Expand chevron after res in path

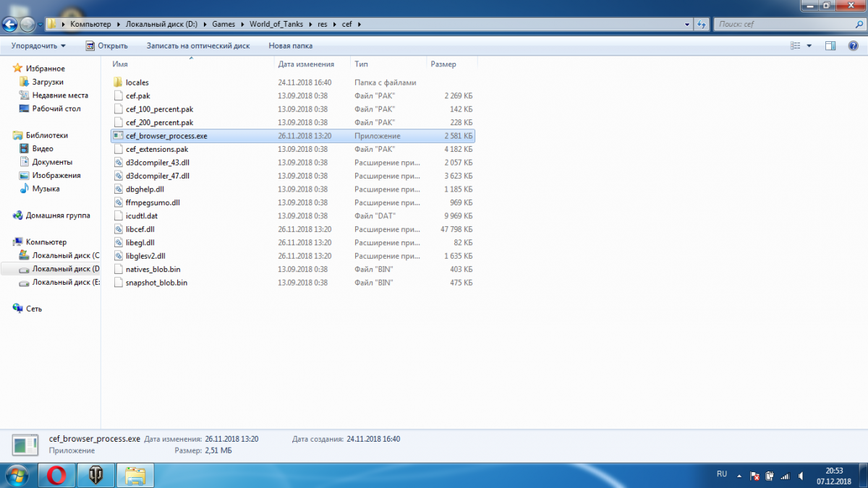pyautogui.click(x=334, y=24)
